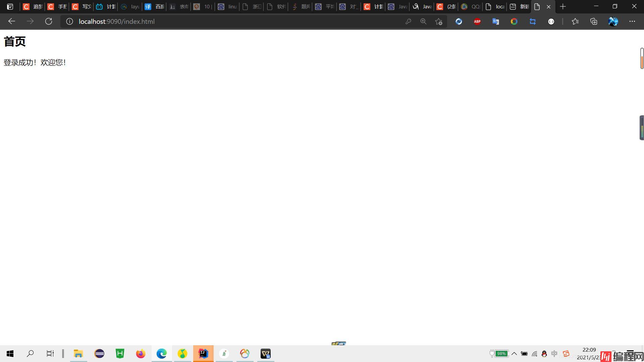
Task: Open Microsoft Edge from taskbar
Action: pos(162,354)
